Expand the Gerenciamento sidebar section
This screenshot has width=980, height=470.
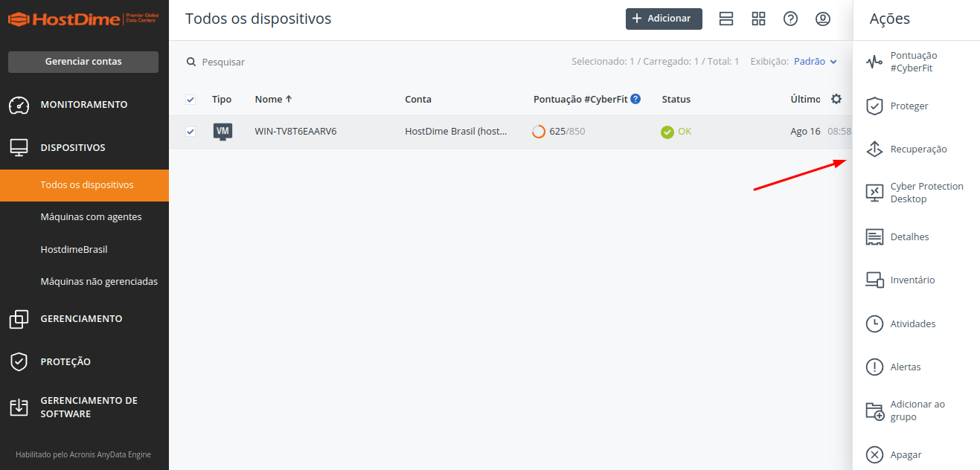(x=84, y=319)
